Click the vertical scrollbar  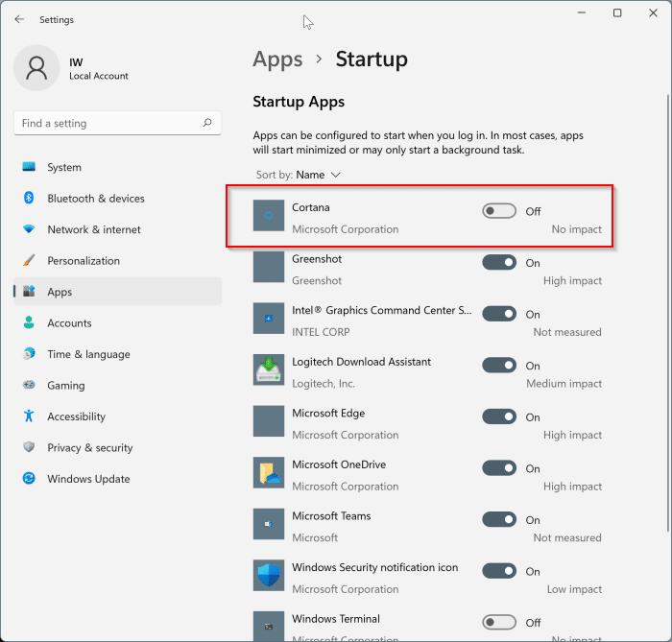point(668,313)
